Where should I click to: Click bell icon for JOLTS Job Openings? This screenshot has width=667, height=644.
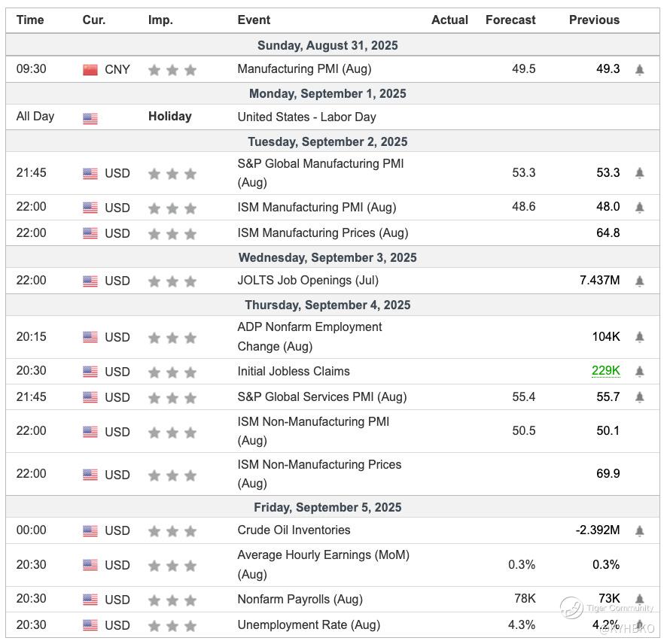click(x=639, y=281)
